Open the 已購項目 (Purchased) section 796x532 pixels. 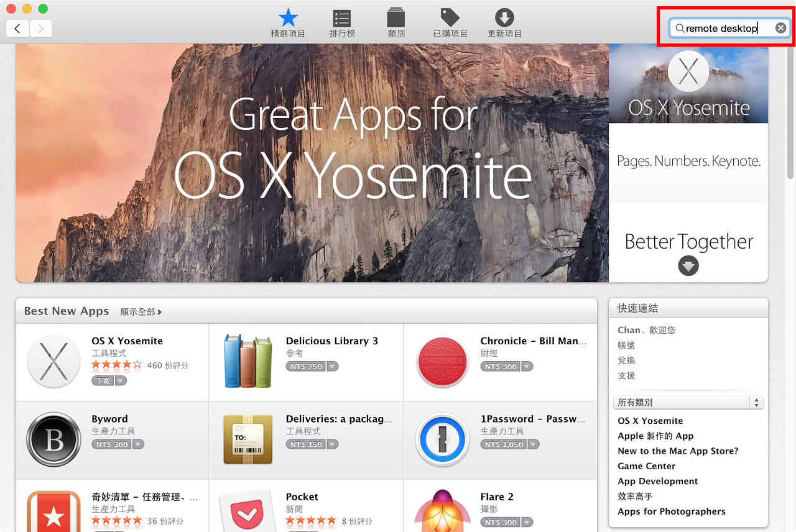450,23
